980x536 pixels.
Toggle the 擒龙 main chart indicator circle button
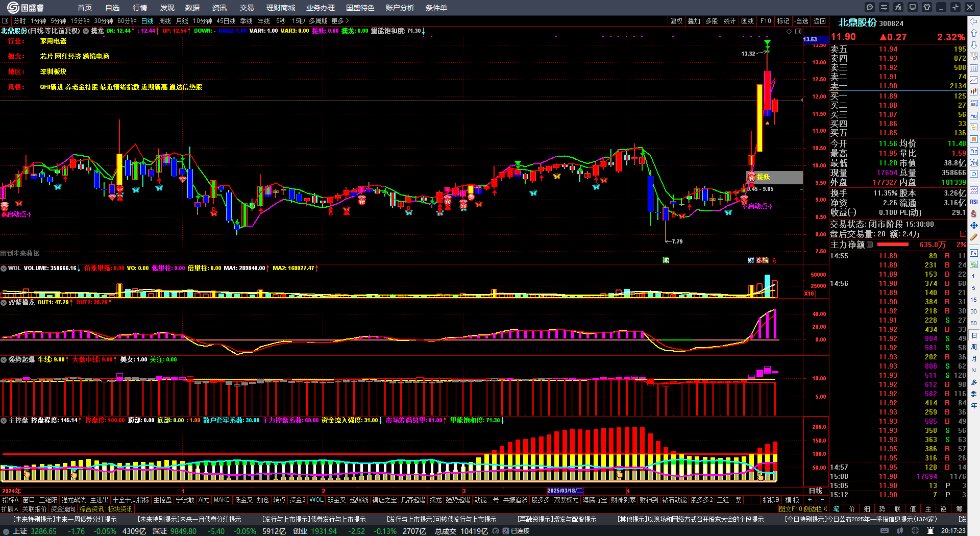click(x=86, y=31)
